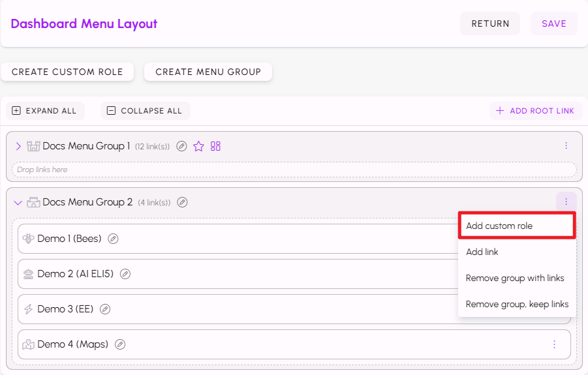Image resolution: width=588 pixels, height=375 pixels.
Task: Select Add custom role menu item
Action: pyautogui.click(x=516, y=226)
